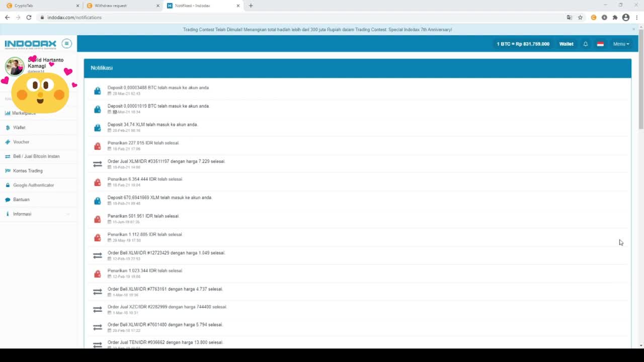The image size is (644, 362).
Task: Click swap icon for Order Jual XLM/IDR #33511197
Action: click(98, 164)
